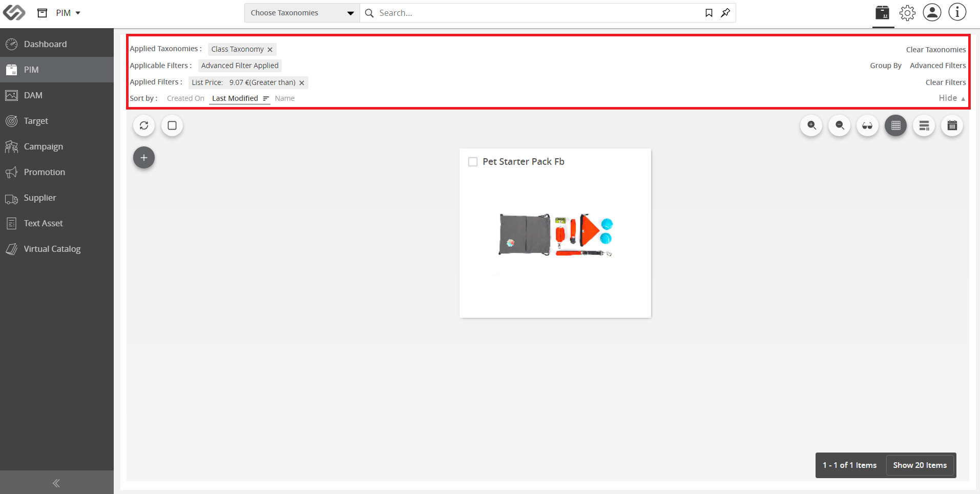The height and width of the screenshot is (494, 980).
Task: Open Promotion in the sidebar
Action: (x=57, y=172)
